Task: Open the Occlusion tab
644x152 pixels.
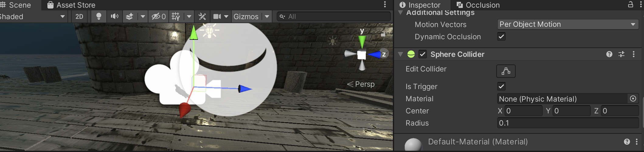Action: pos(478,5)
